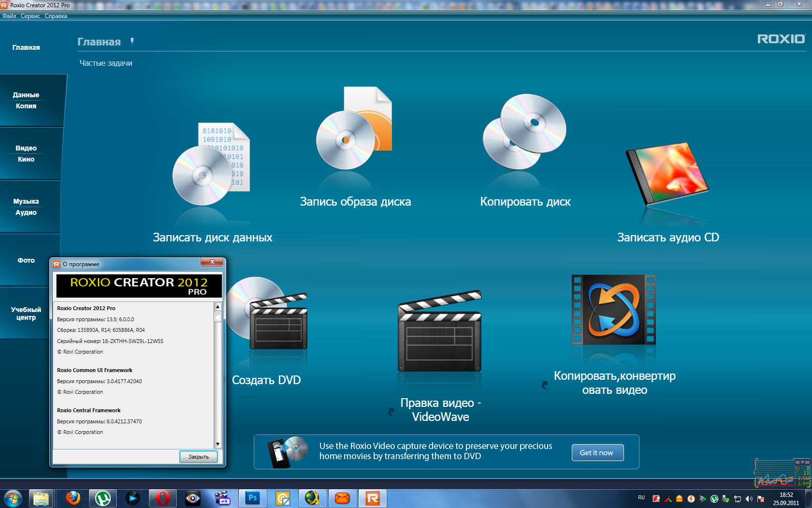812x508 pixels.
Task: Click the clock showing 18:52
Action: pos(786,495)
